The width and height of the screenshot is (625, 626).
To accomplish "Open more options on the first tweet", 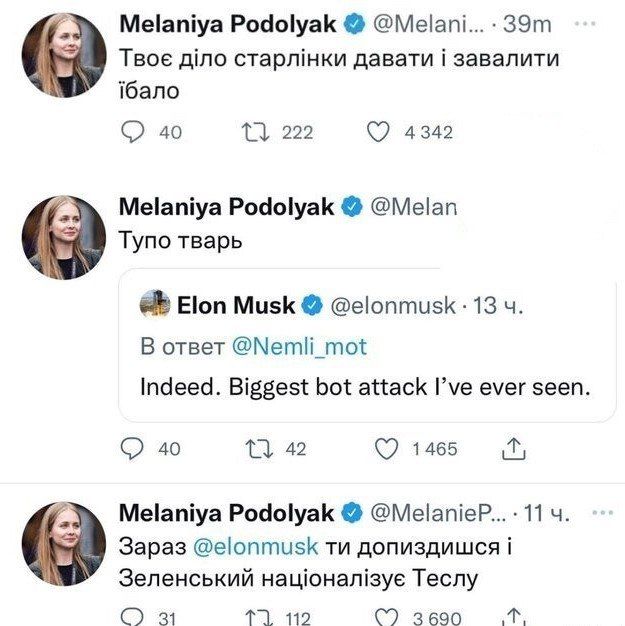I will (602, 19).
